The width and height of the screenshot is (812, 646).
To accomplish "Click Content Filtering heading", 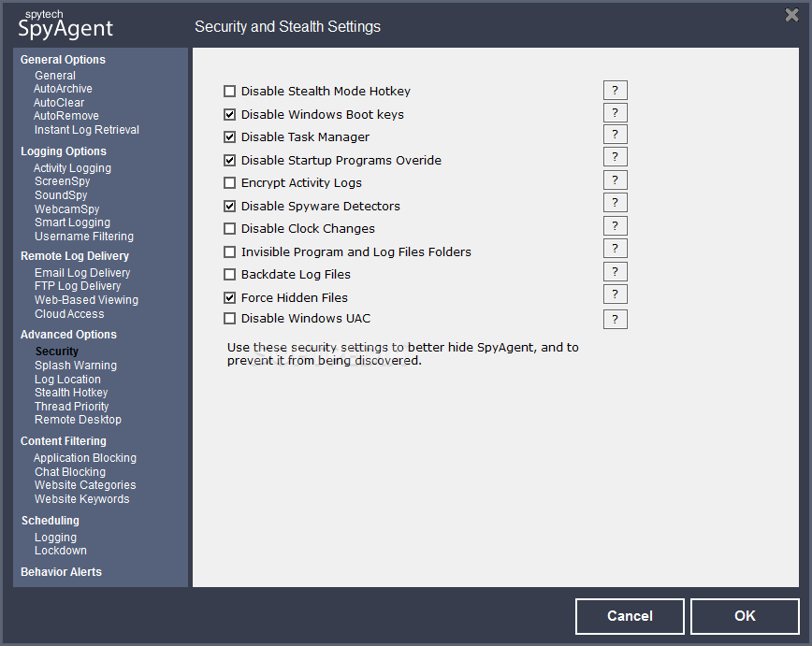I will 64,441.
